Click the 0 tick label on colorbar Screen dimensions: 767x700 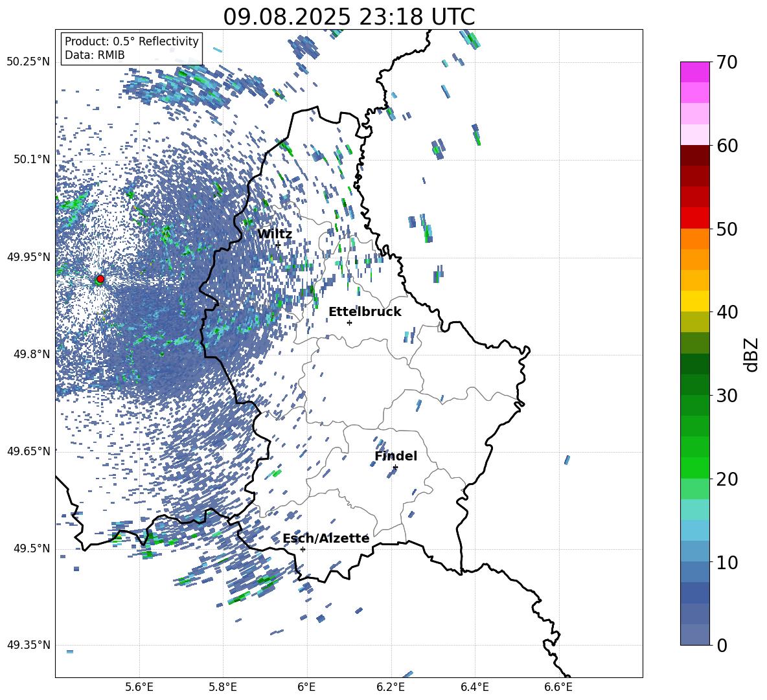722,645
